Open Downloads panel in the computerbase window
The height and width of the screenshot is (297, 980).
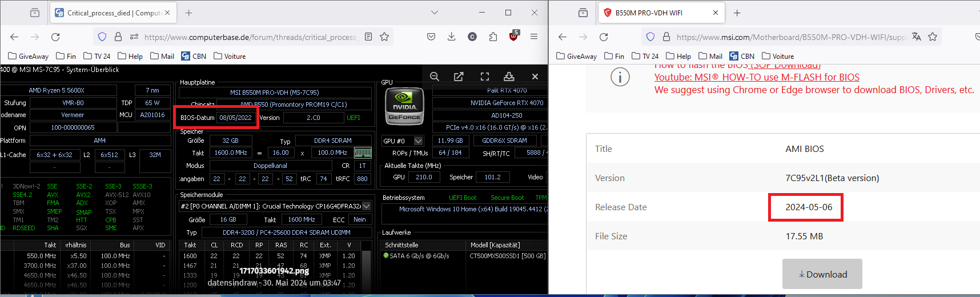pos(452,37)
